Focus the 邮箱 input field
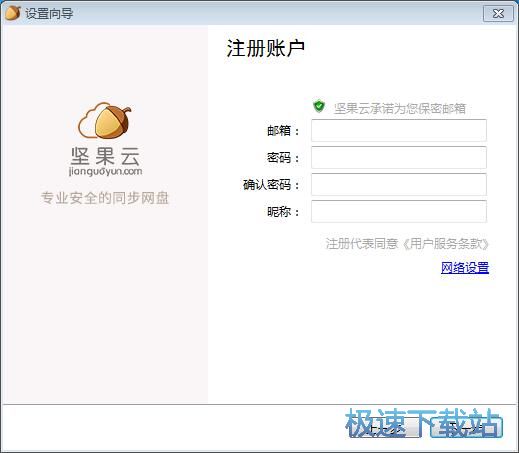The width and height of the screenshot is (519, 453). pos(399,130)
